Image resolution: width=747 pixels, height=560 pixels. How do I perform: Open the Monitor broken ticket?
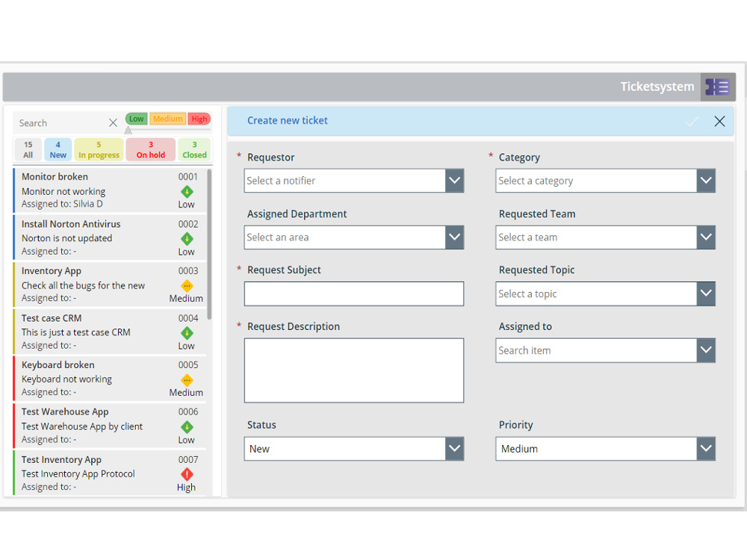[x=110, y=190]
